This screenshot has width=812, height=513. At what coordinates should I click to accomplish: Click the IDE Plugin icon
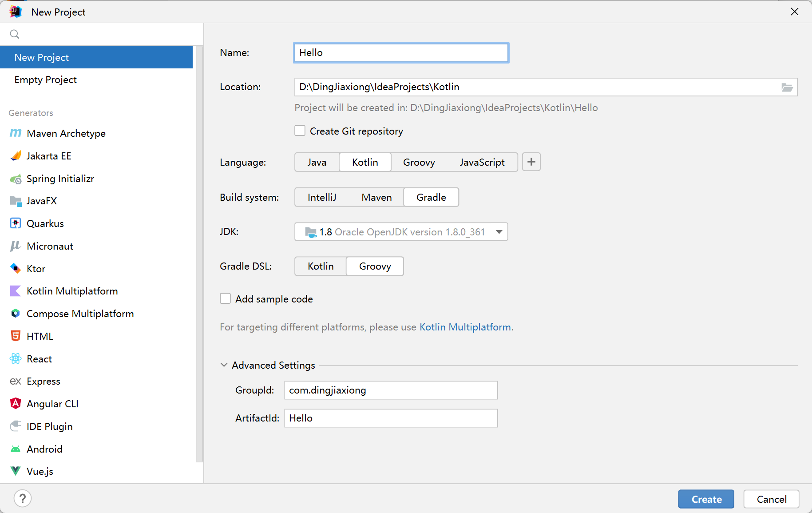pos(16,426)
